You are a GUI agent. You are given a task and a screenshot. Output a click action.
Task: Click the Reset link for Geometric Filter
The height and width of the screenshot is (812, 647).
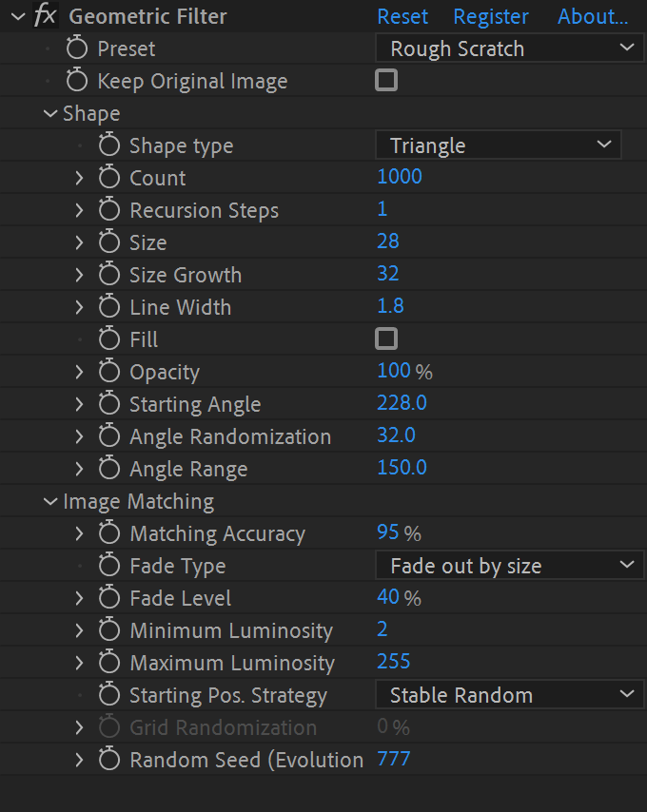pos(402,16)
